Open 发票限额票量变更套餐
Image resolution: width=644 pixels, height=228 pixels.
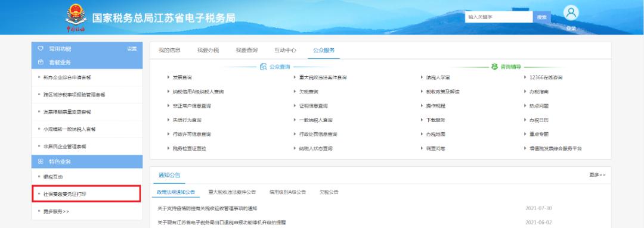coord(67,112)
